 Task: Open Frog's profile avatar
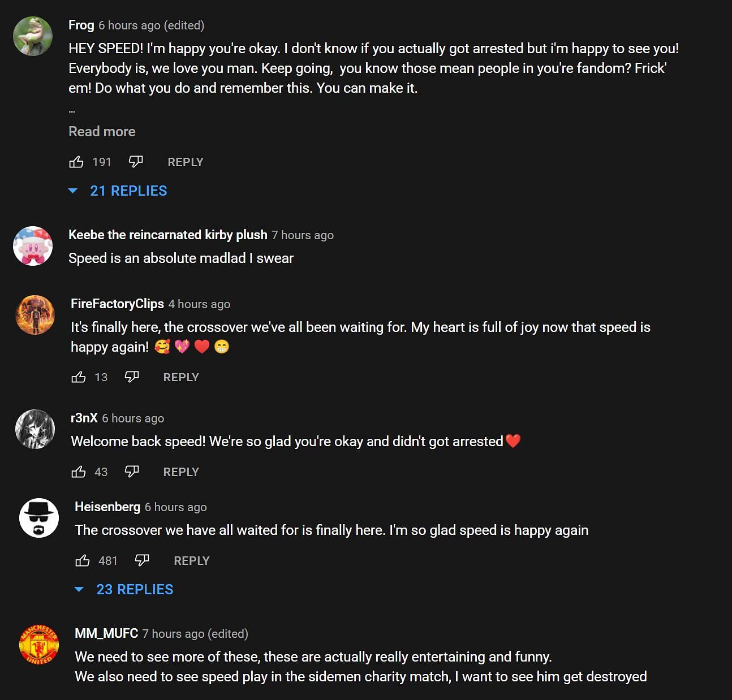click(33, 36)
